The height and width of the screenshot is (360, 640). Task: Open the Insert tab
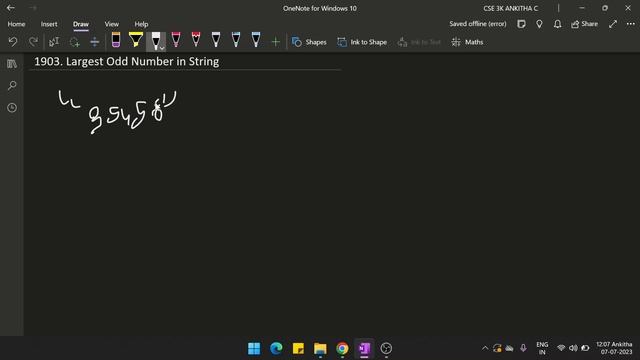(49, 24)
